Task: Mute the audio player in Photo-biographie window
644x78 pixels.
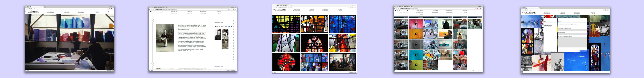Action: (226, 26)
